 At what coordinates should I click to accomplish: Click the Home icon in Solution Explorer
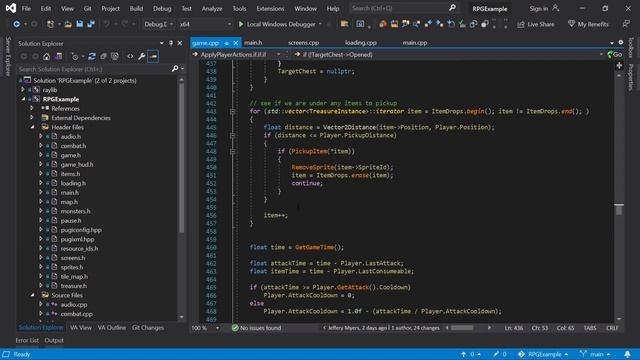pos(47,56)
